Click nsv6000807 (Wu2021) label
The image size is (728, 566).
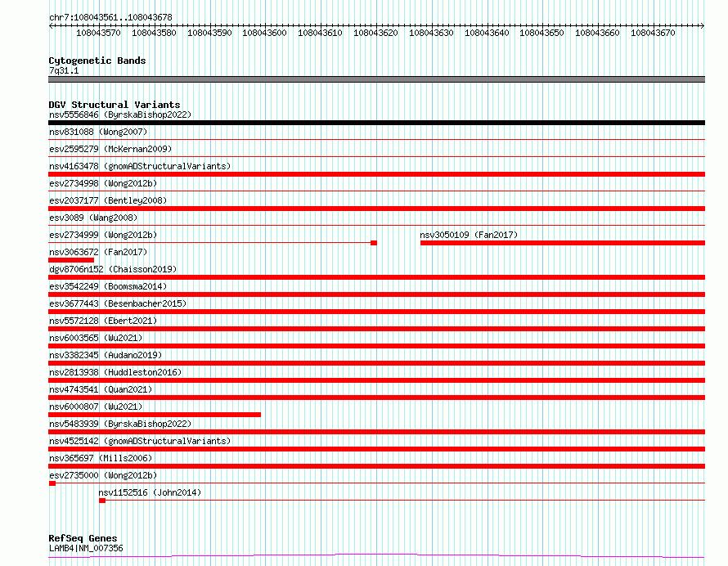tap(96, 407)
